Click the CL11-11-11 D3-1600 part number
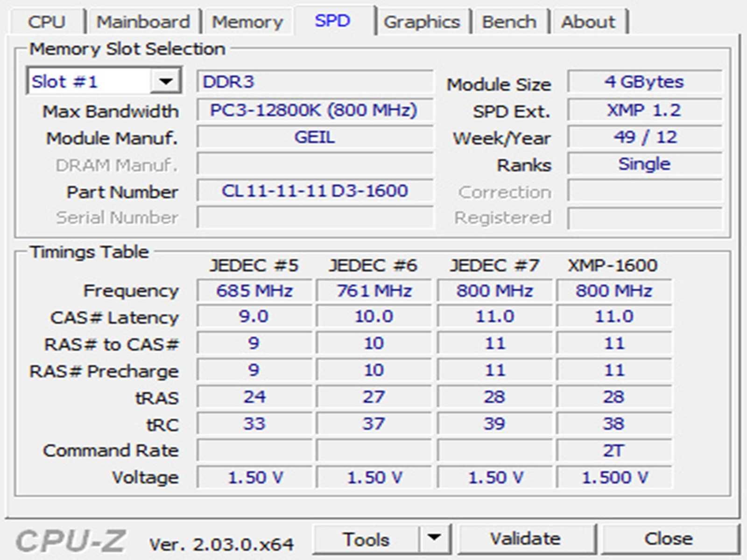The width and height of the screenshot is (747, 560). pyautogui.click(x=315, y=191)
